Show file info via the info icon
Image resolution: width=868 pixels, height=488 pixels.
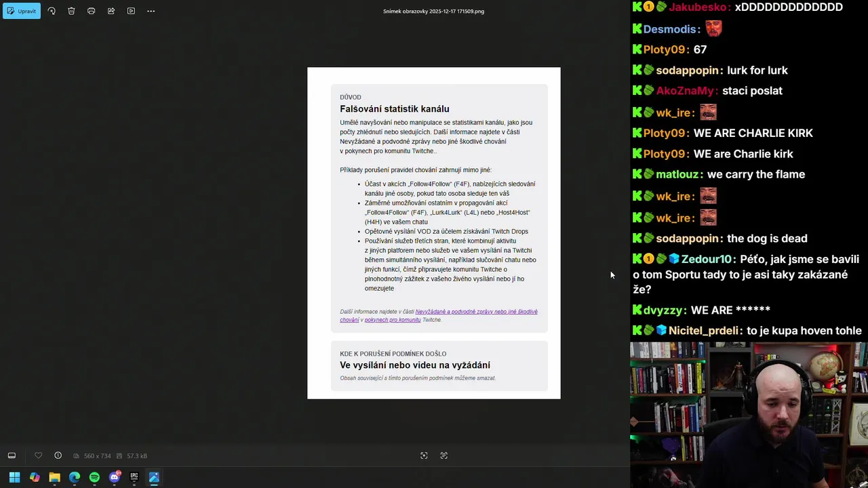(x=58, y=455)
